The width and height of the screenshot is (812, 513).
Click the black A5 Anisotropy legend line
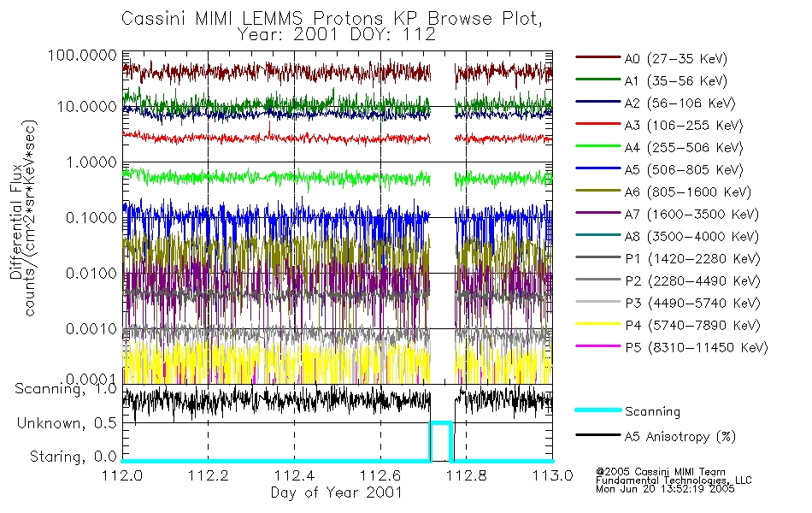597,434
